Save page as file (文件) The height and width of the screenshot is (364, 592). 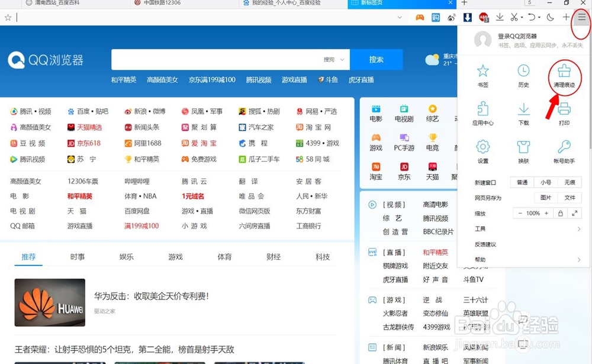click(570, 198)
